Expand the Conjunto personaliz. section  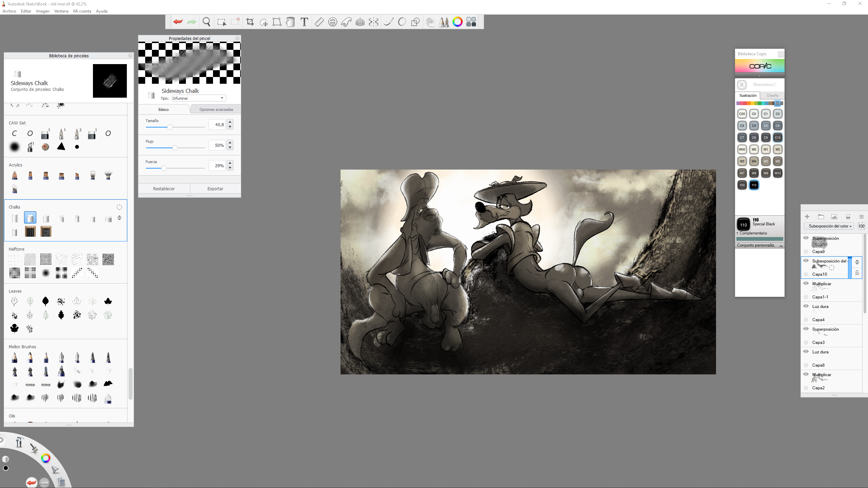(759, 246)
